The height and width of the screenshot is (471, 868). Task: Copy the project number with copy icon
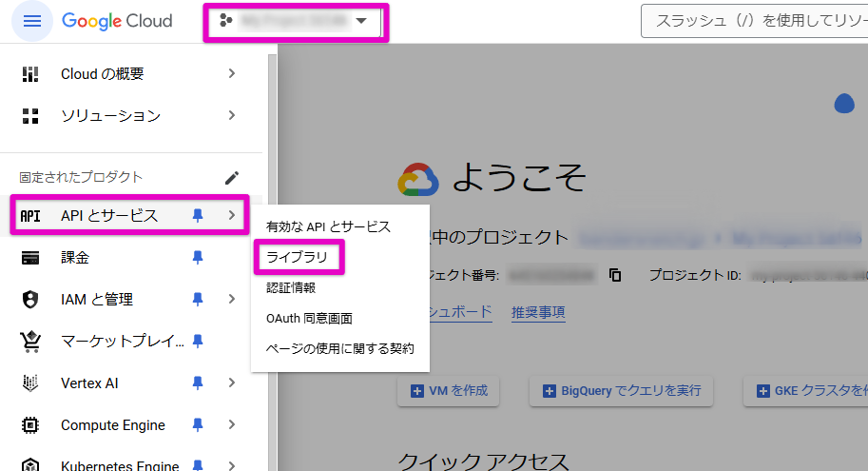(x=615, y=275)
